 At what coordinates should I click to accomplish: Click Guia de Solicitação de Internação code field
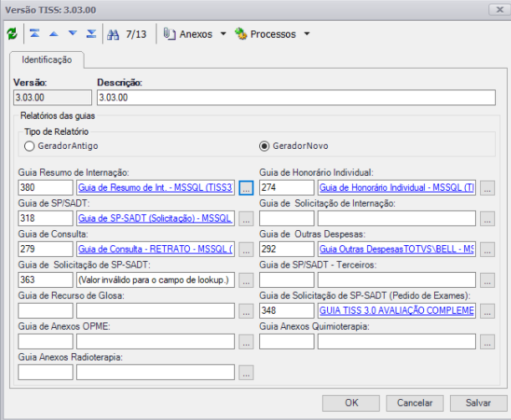(x=287, y=218)
